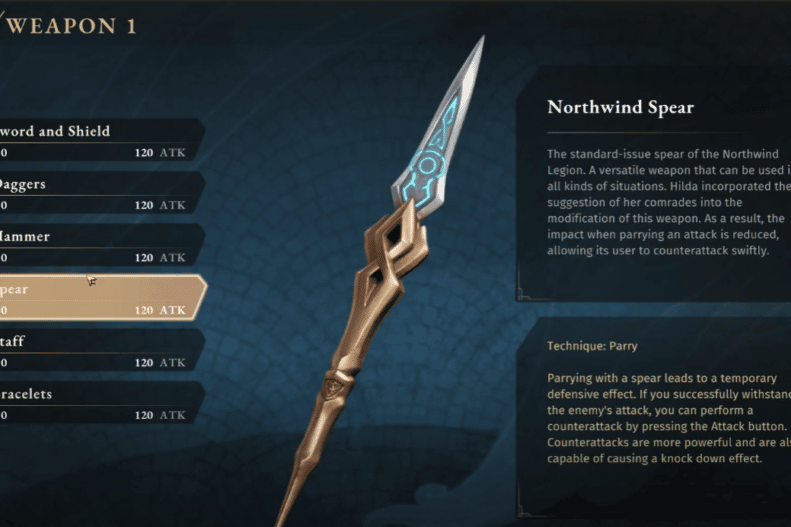Viewport: 791px width, 527px height.
Task: Click the highlighted Spear entry
Action: [102, 298]
